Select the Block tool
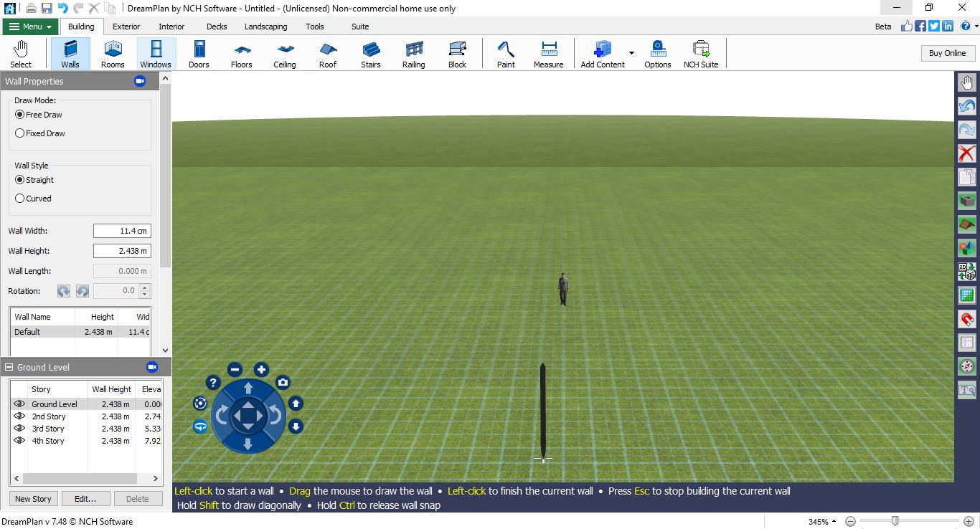 coord(457,54)
